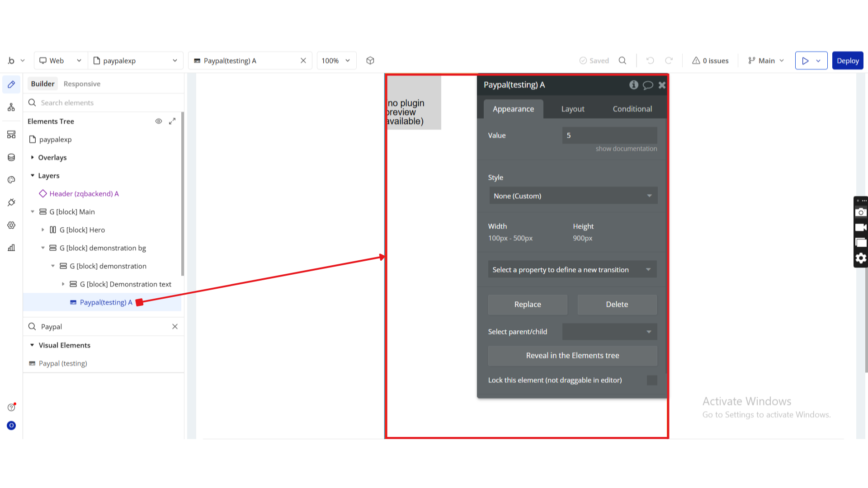Open the Select parent/child dropdown
The height and width of the screenshot is (488, 868).
click(609, 332)
